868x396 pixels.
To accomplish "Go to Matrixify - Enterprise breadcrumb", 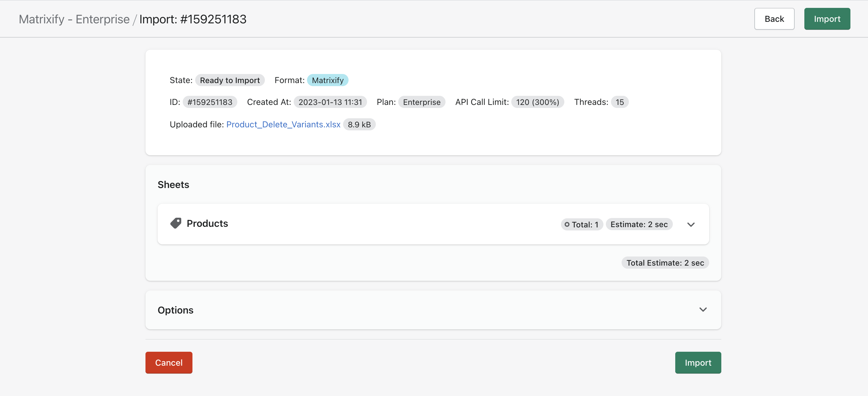I will [x=74, y=19].
